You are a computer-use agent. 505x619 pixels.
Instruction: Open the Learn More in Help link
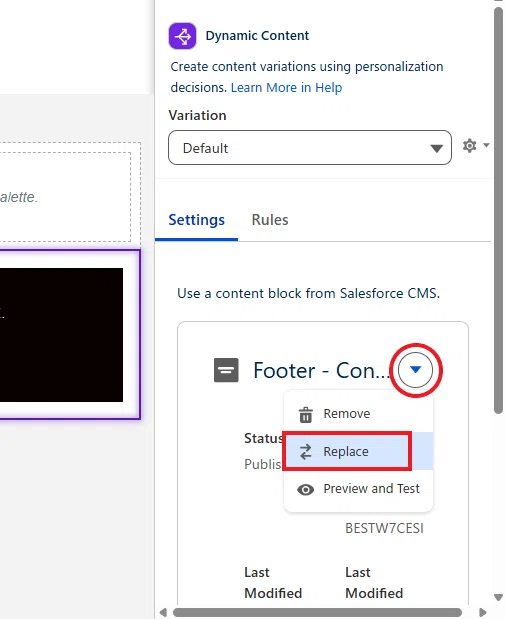pos(286,87)
